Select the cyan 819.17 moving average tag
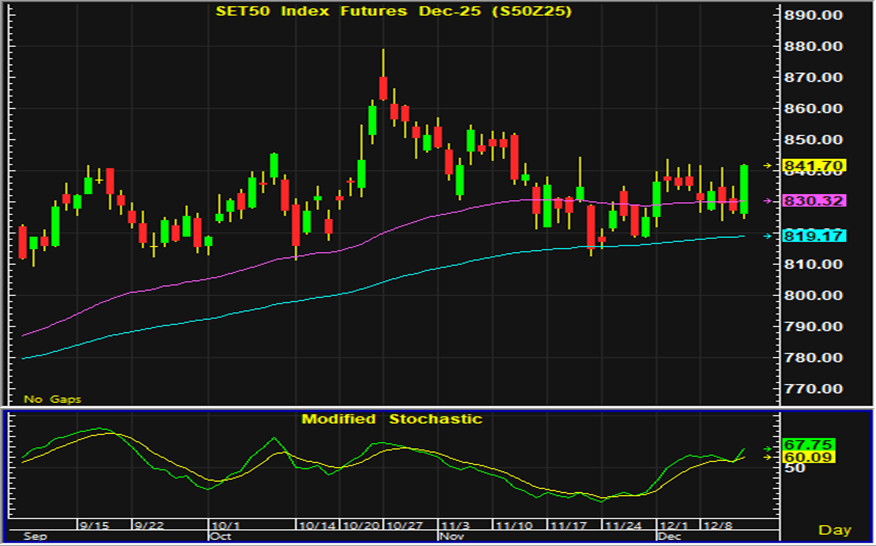This screenshot has height=546, width=876. coord(815,236)
